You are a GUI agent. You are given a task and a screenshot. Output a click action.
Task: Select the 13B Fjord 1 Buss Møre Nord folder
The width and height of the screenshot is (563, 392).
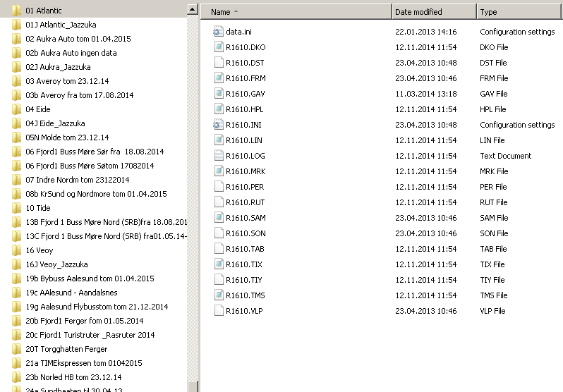pos(107,222)
